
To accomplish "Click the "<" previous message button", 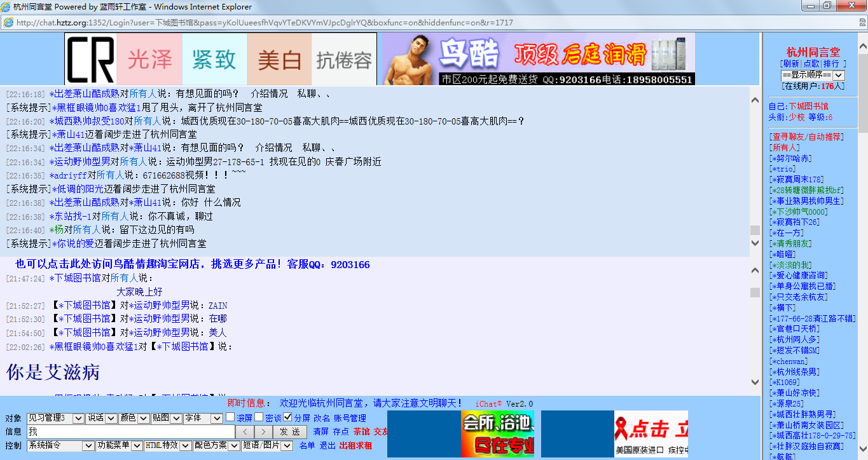I will pos(245,432).
